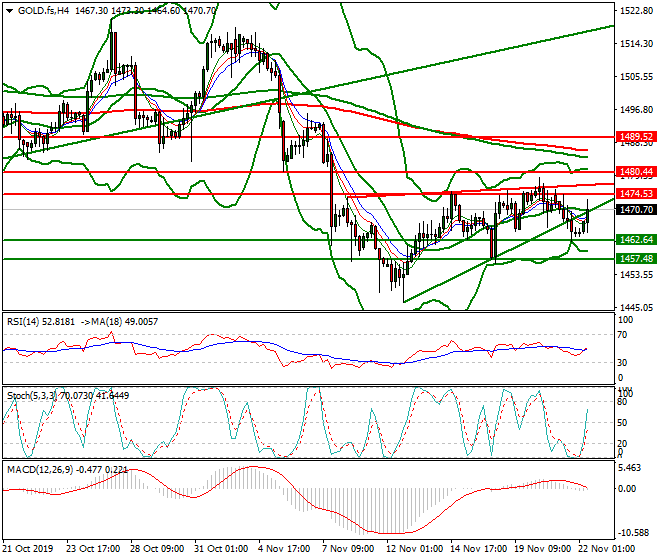
Task: Select the GOLD.fs,H4 chart title text
Action: pos(43,11)
